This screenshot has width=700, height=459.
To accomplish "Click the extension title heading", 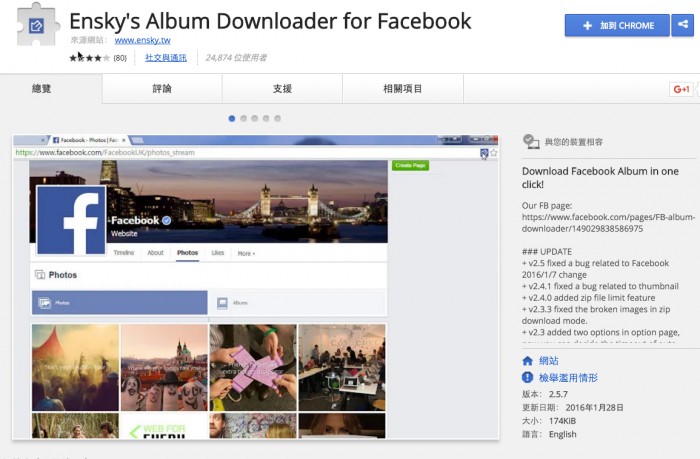I will pos(270,21).
